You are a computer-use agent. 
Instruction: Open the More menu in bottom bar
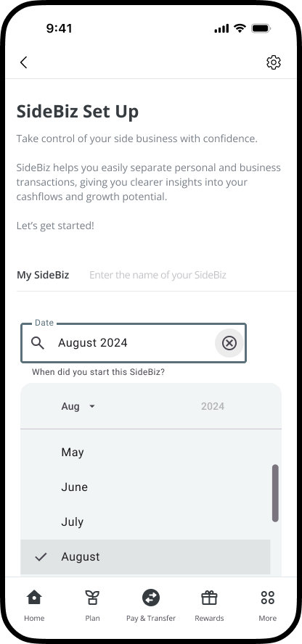(x=267, y=606)
